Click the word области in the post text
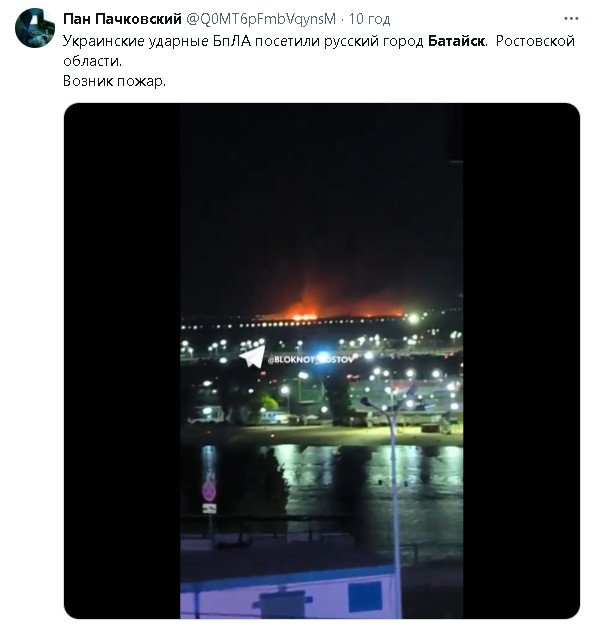This screenshot has width=596, height=627. tap(92, 61)
